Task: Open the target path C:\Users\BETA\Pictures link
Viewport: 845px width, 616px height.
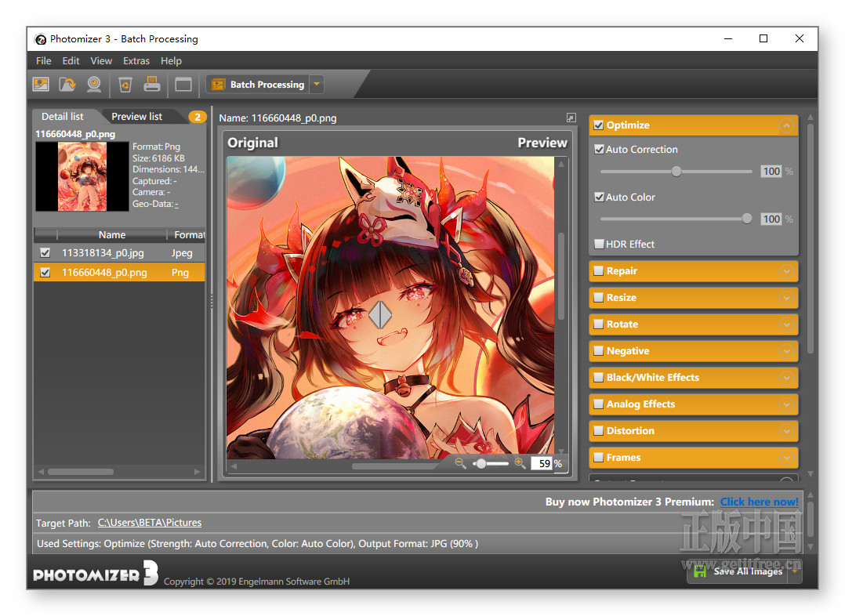Action: pyautogui.click(x=149, y=523)
